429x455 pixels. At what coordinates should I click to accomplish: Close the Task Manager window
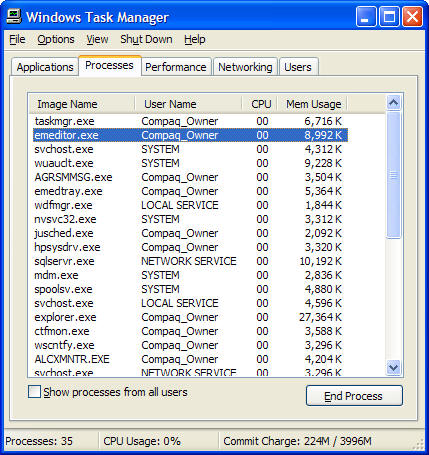[413, 17]
